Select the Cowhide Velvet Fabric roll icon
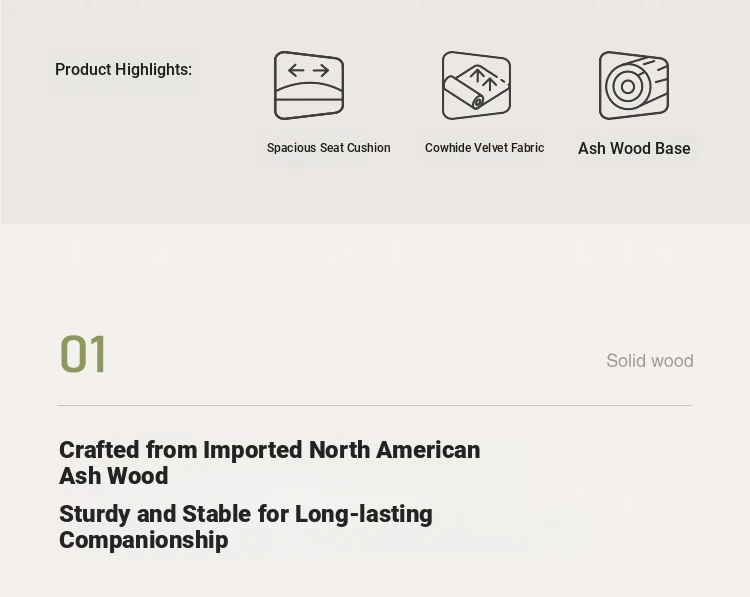Image resolution: width=750 pixels, height=597 pixels. tap(476, 86)
